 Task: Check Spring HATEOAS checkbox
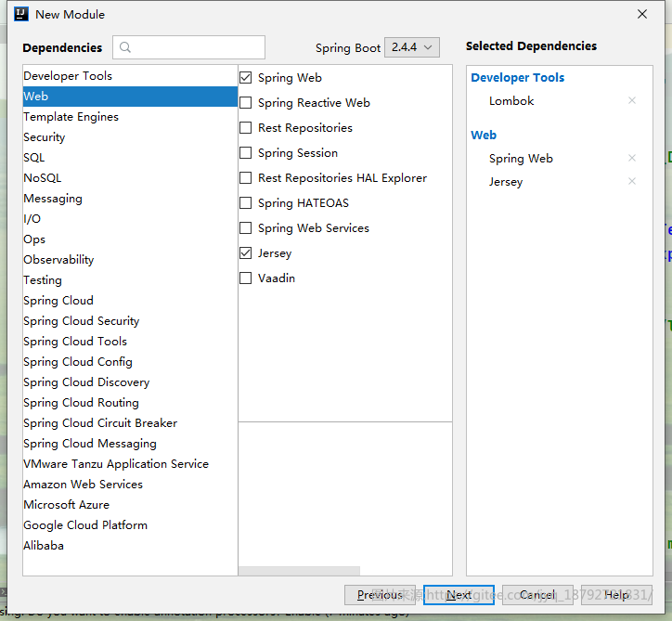246,203
